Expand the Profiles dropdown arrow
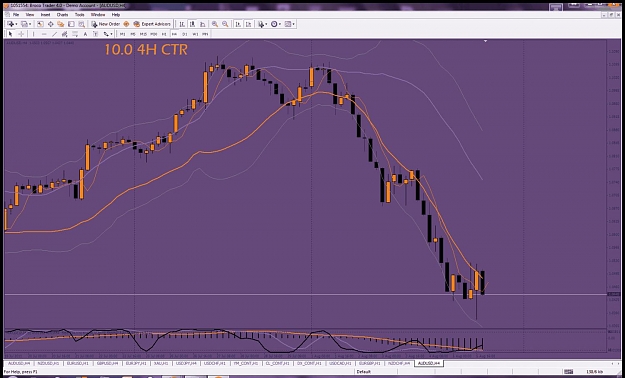Image resolution: width=625 pixels, height=378 pixels. click(30, 24)
